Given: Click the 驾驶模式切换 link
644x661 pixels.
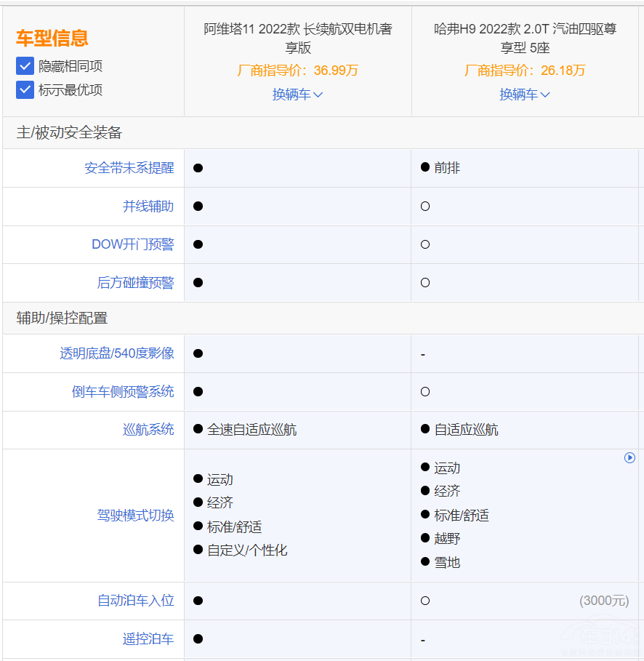Looking at the screenshot, I should tap(135, 516).
